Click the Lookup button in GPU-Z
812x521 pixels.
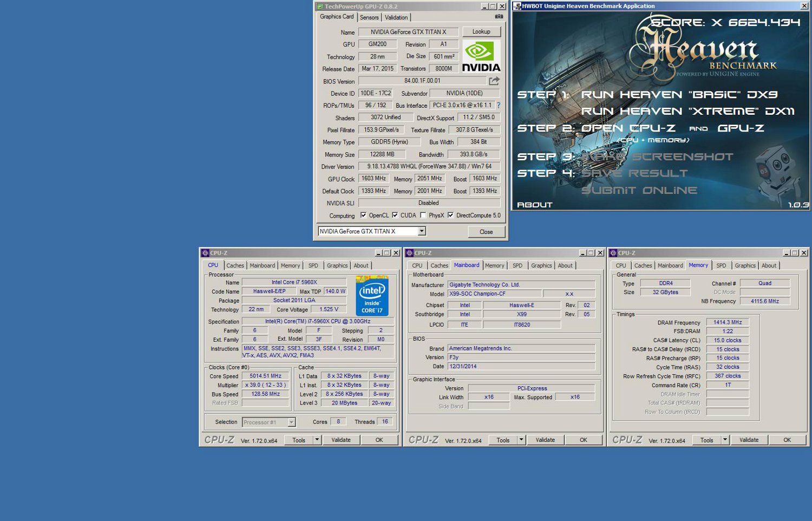pos(481,32)
